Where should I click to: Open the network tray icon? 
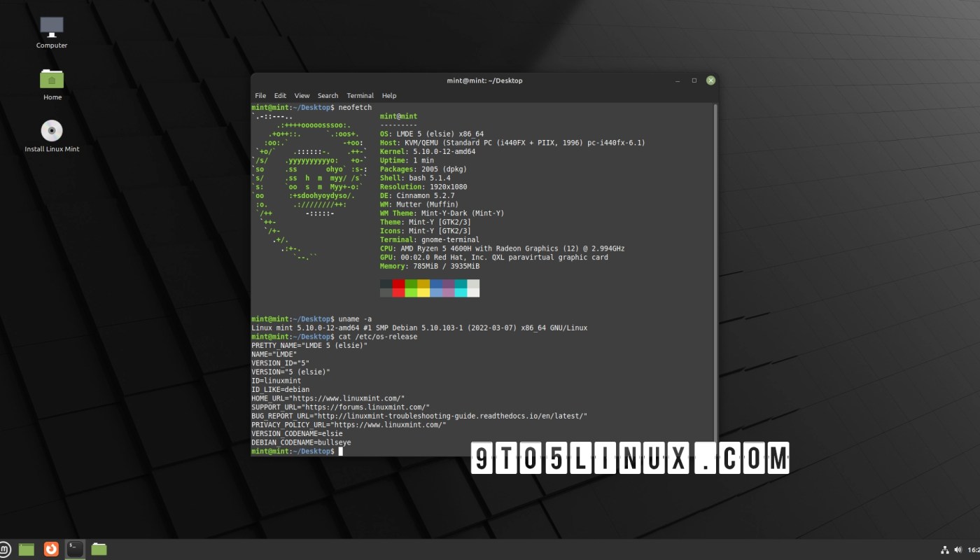coord(944,549)
